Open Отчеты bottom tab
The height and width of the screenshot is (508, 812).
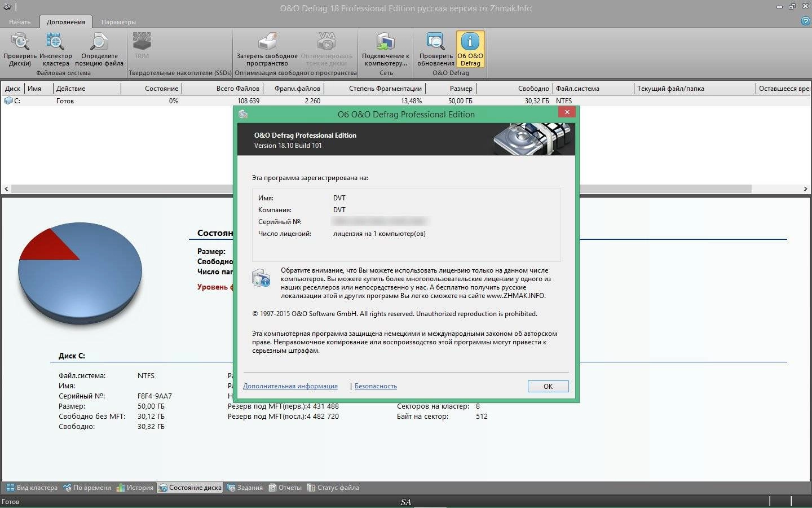285,488
